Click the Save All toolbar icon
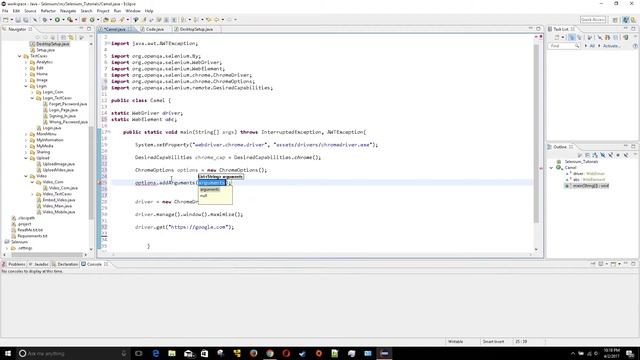Image resolution: width=640 pixels, height=360 pixels. [26, 20]
